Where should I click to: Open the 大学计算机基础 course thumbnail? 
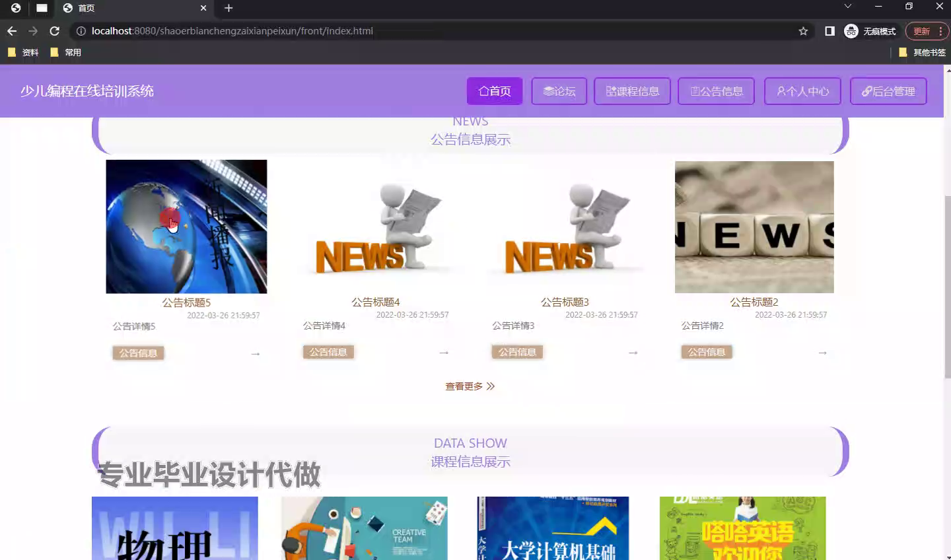coord(553,528)
